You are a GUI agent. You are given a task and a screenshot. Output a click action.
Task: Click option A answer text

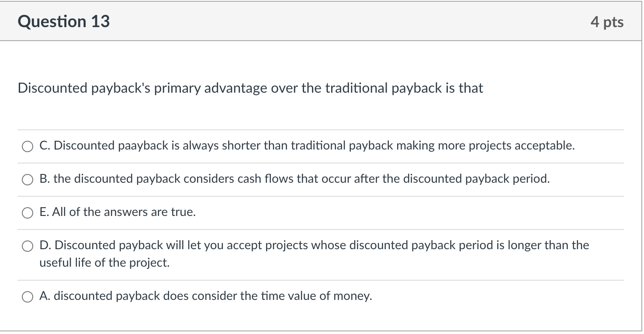point(205,296)
